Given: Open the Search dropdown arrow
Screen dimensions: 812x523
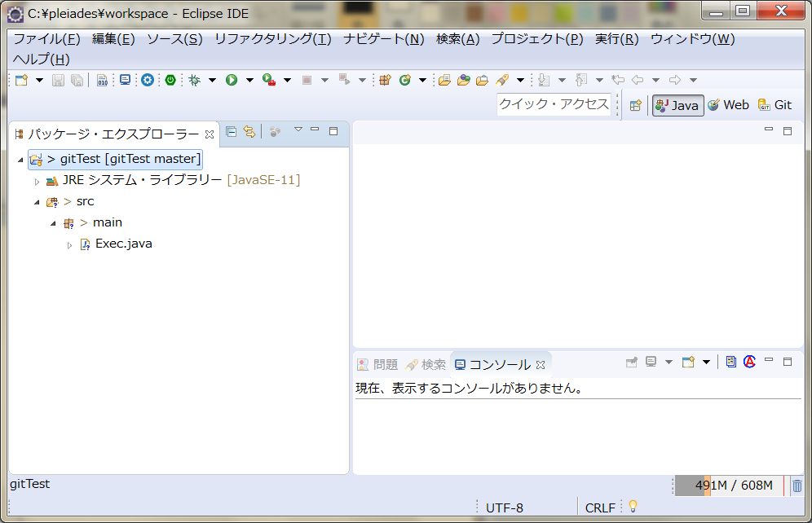Looking at the screenshot, I should tap(520, 80).
